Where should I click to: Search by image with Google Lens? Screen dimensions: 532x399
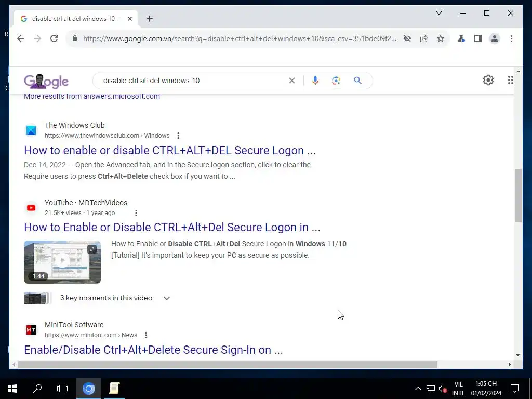[336, 81]
